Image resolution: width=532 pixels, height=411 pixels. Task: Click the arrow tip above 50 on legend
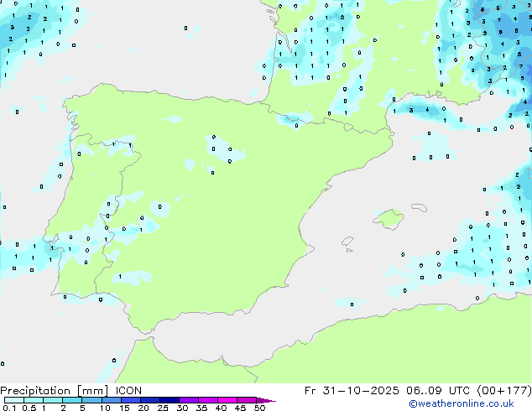266,400
